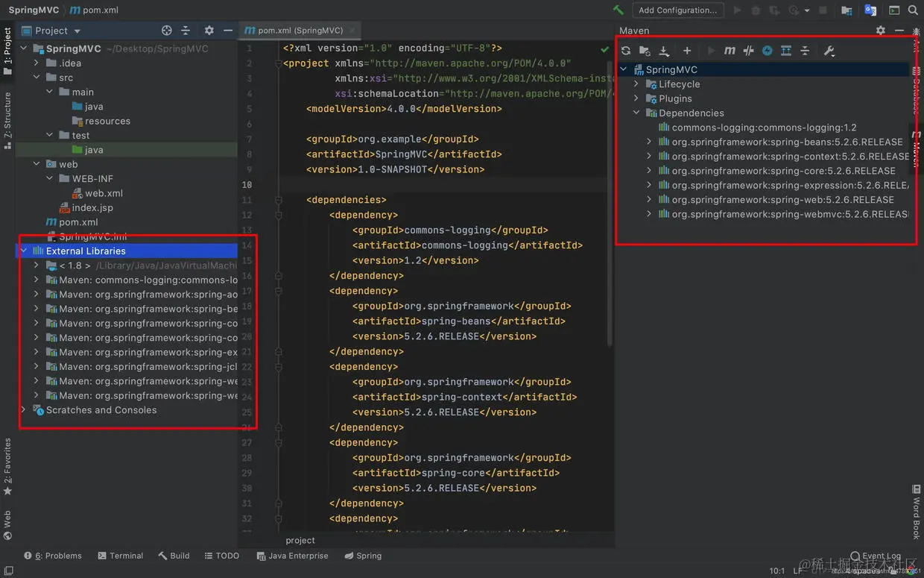924x578 pixels.
Task: Click Download Sources and Documentation icon
Action: 664,51
